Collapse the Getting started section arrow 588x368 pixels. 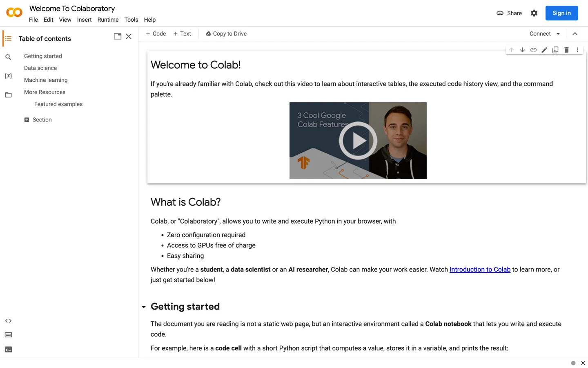pyautogui.click(x=144, y=307)
